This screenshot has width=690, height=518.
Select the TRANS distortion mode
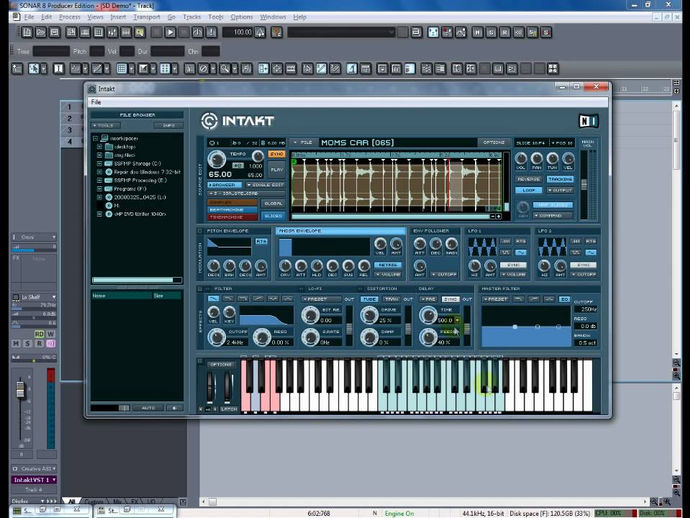click(x=391, y=299)
